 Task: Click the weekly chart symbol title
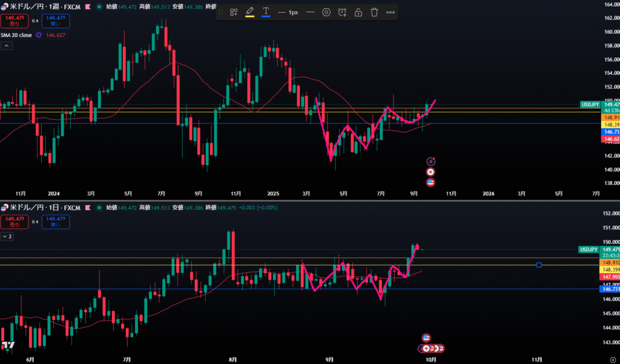pos(40,7)
